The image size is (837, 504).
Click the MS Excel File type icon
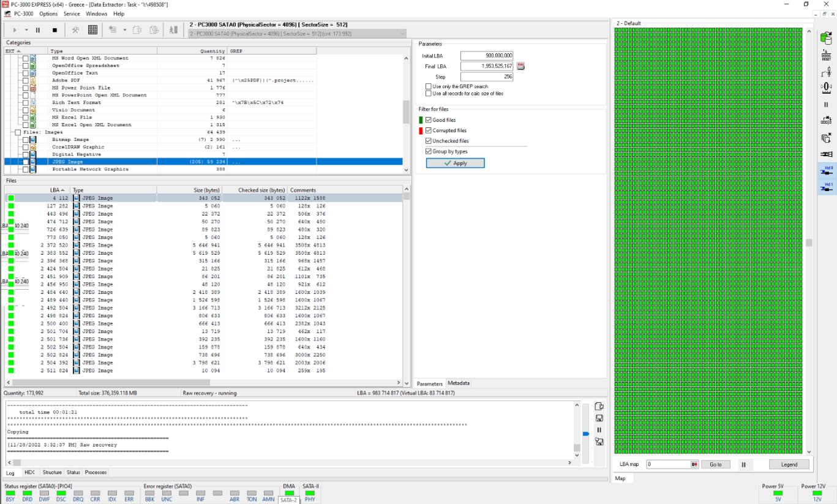coord(33,117)
